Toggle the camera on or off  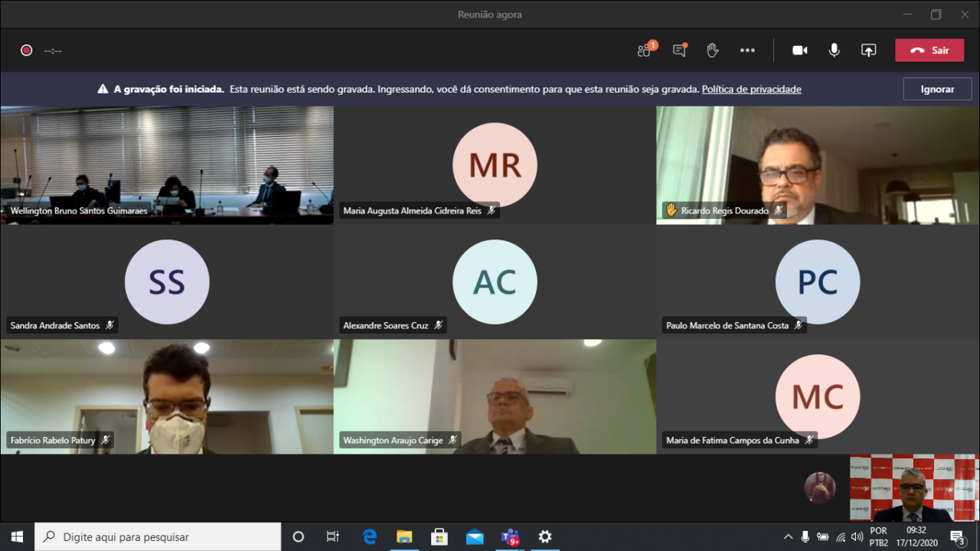click(x=800, y=51)
